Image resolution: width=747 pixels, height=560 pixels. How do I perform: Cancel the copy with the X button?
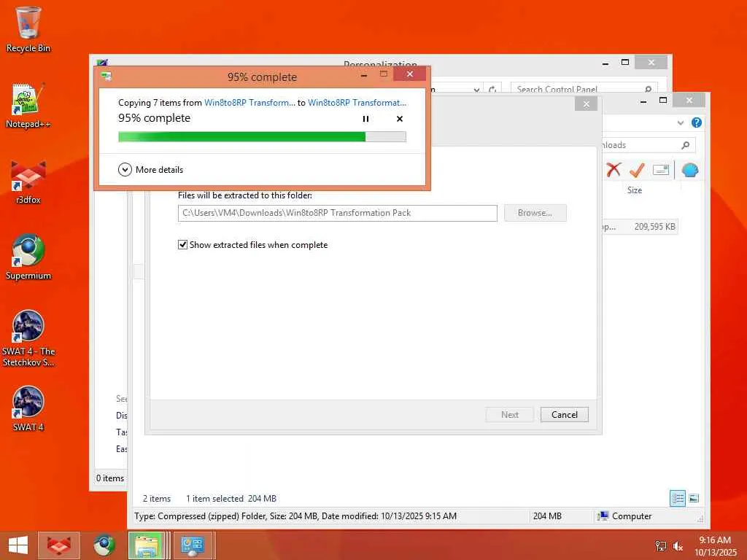[x=400, y=119]
